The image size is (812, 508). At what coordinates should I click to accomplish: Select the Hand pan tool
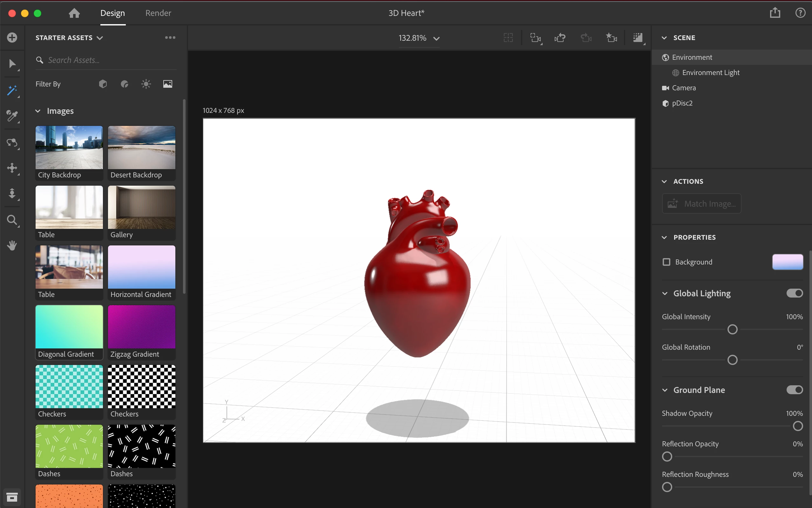coord(12,245)
